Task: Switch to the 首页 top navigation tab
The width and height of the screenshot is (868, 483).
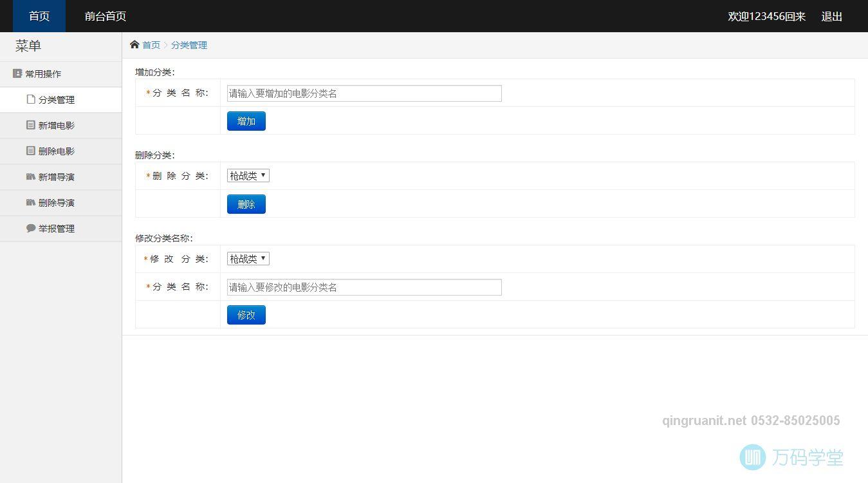Action: click(x=39, y=16)
